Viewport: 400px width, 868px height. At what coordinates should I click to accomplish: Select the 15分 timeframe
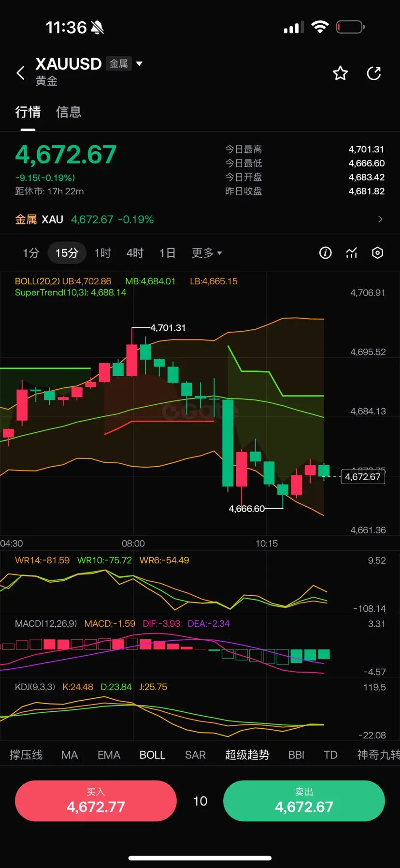click(x=67, y=253)
